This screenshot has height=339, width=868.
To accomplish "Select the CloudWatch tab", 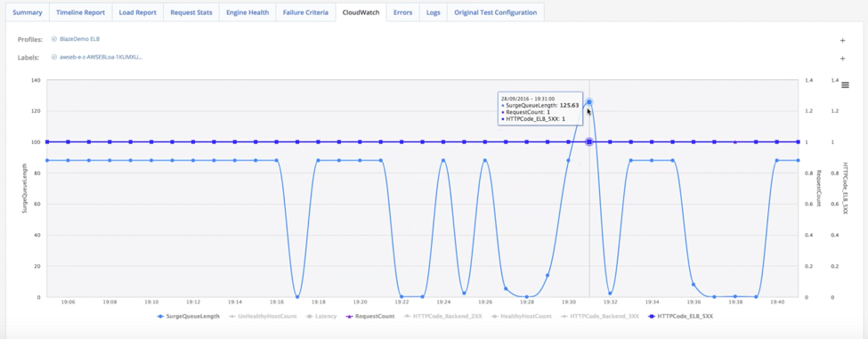I will click(x=361, y=12).
